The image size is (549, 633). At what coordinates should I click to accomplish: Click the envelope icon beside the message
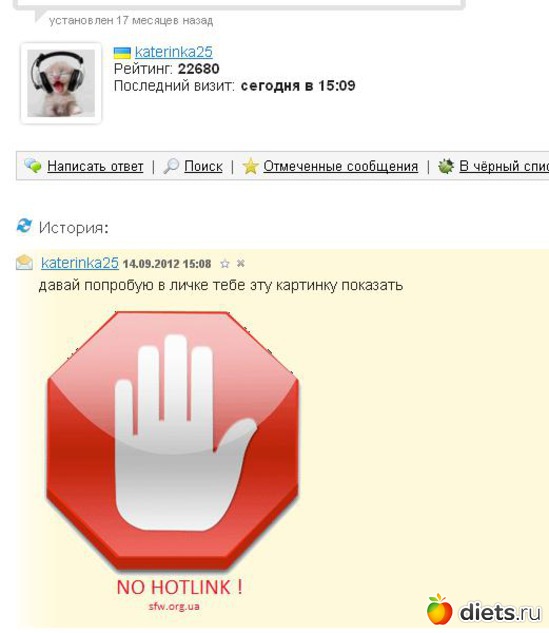24,262
